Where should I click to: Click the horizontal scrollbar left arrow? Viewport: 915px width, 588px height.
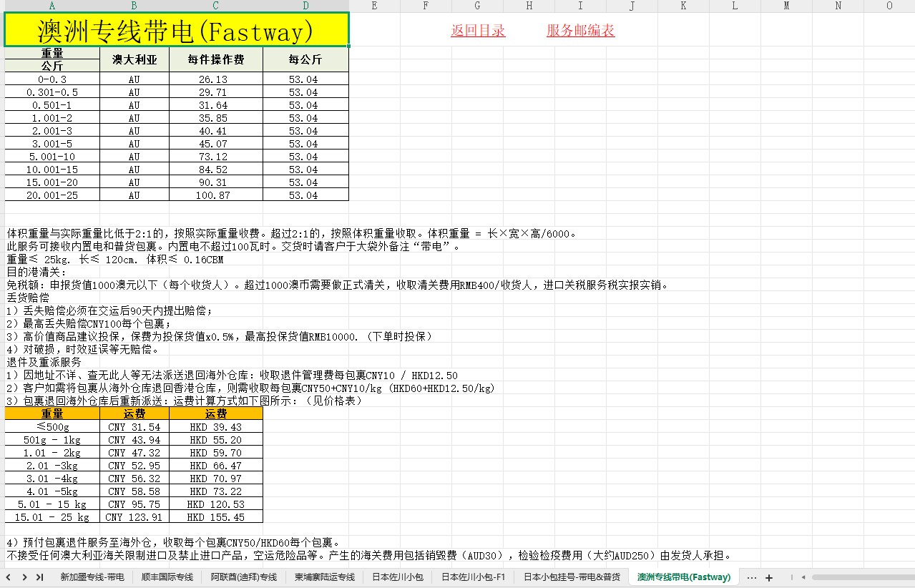pos(803,577)
